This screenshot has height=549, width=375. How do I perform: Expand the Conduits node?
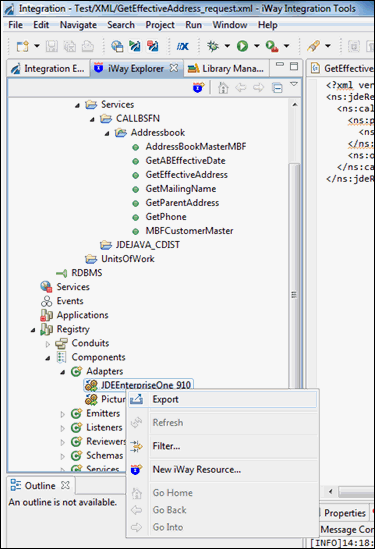(48, 344)
